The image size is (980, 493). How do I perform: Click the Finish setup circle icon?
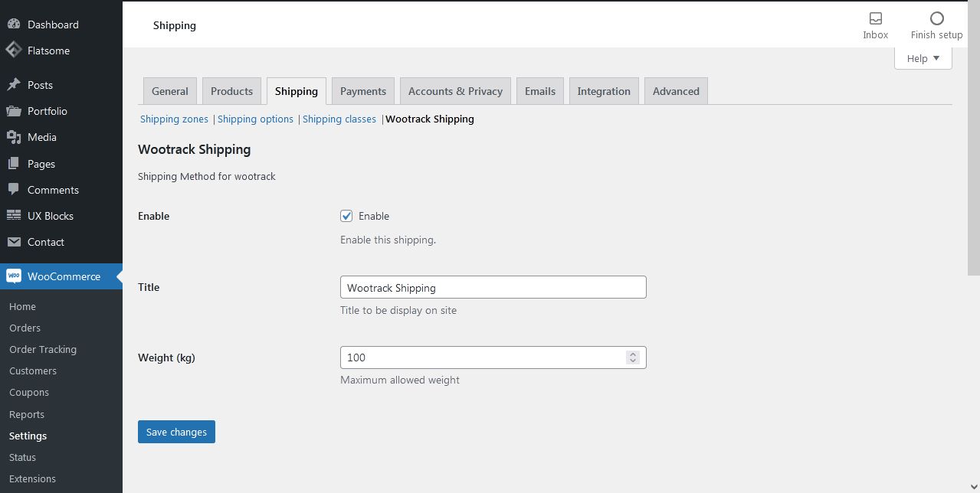(936, 18)
